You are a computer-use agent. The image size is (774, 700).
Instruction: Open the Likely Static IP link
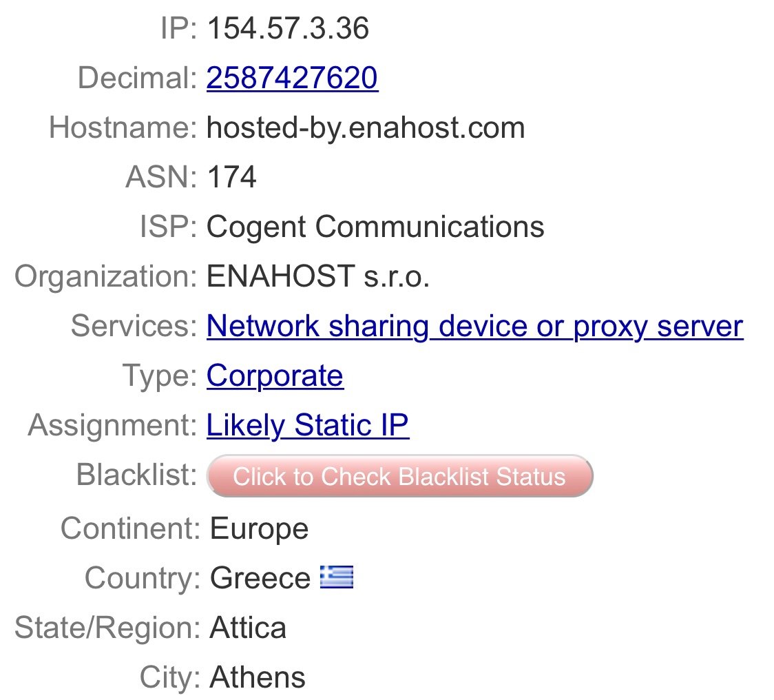point(307,426)
